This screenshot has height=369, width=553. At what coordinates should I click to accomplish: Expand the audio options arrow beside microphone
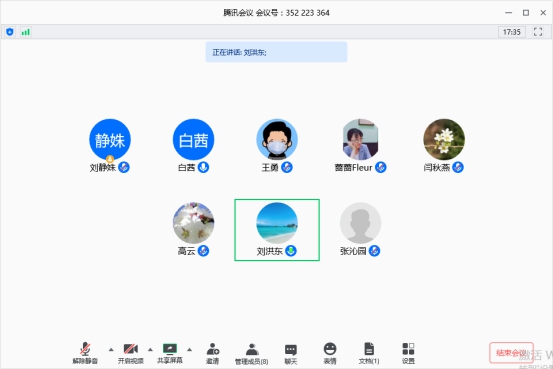click(111, 350)
